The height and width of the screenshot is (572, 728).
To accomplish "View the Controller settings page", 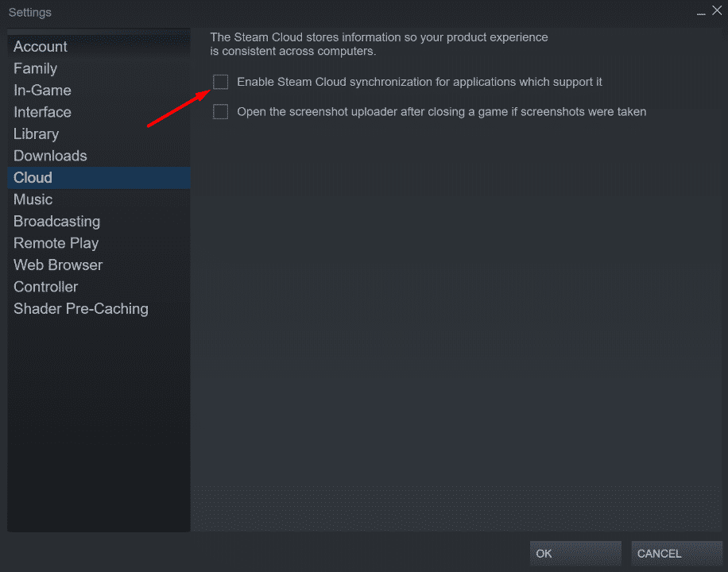I will pyautogui.click(x=45, y=287).
